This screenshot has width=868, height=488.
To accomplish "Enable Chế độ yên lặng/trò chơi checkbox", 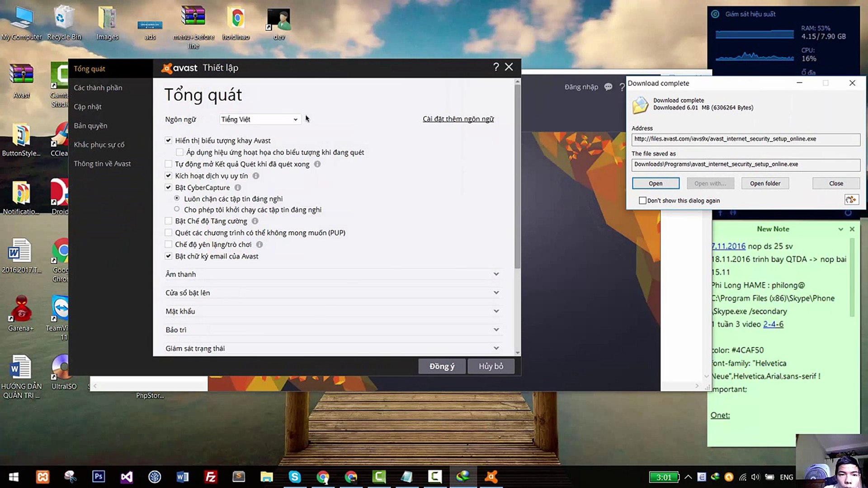I will coord(169,244).
